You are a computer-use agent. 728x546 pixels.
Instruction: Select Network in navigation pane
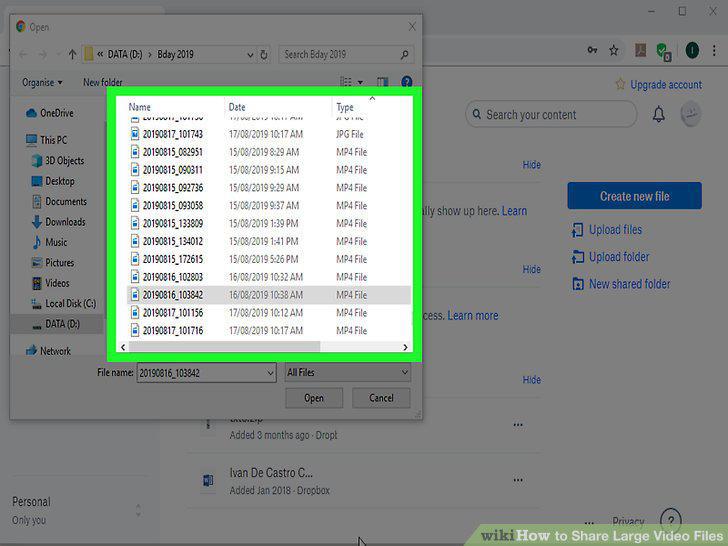click(49, 351)
